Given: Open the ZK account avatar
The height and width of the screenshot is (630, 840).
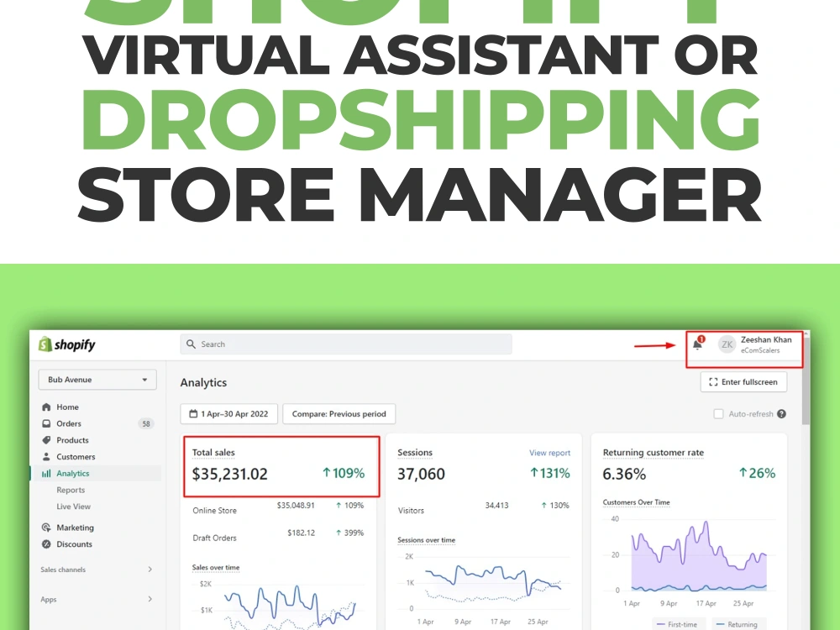Looking at the screenshot, I should 727,344.
